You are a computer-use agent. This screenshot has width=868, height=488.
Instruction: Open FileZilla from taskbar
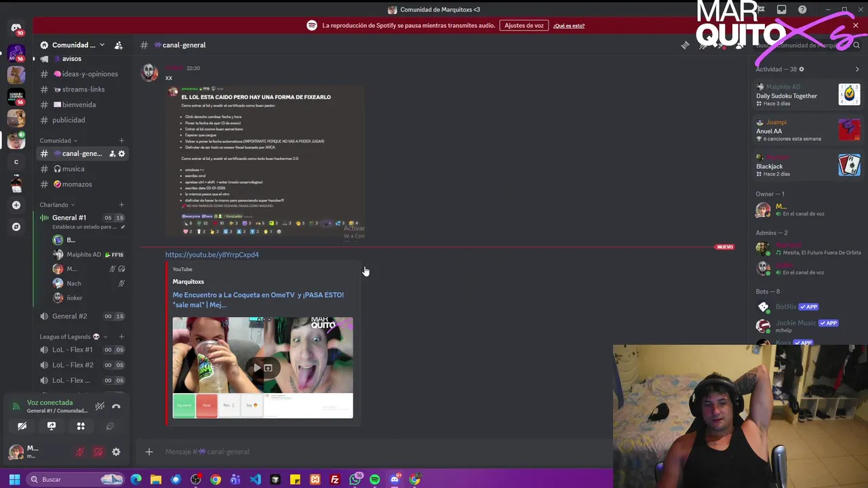335,479
